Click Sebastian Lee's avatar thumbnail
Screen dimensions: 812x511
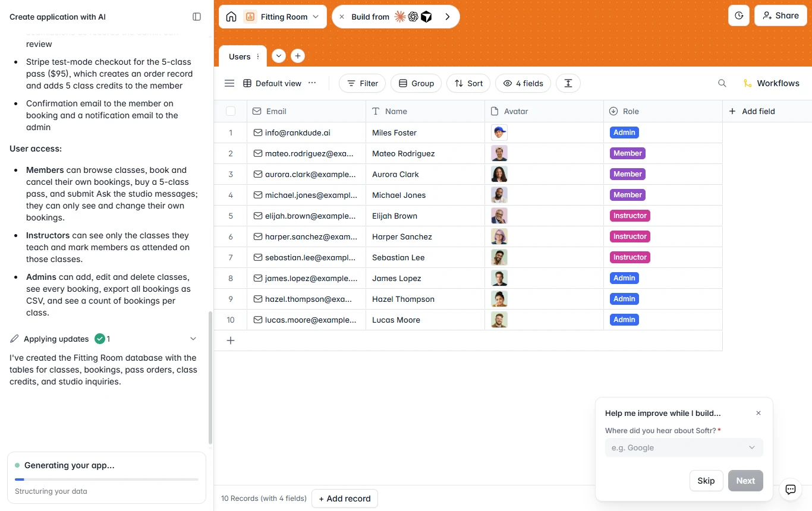[499, 257]
